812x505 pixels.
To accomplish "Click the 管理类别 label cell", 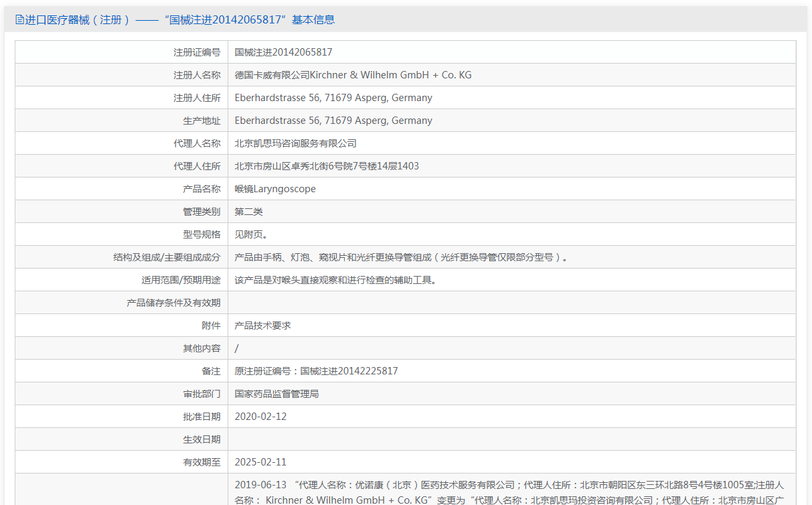I will (x=122, y=212).
